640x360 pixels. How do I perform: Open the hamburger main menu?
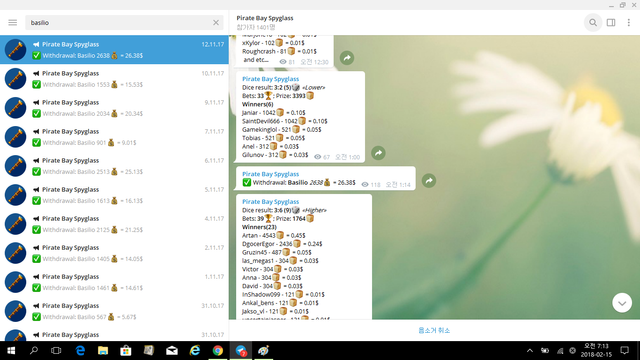13,22
